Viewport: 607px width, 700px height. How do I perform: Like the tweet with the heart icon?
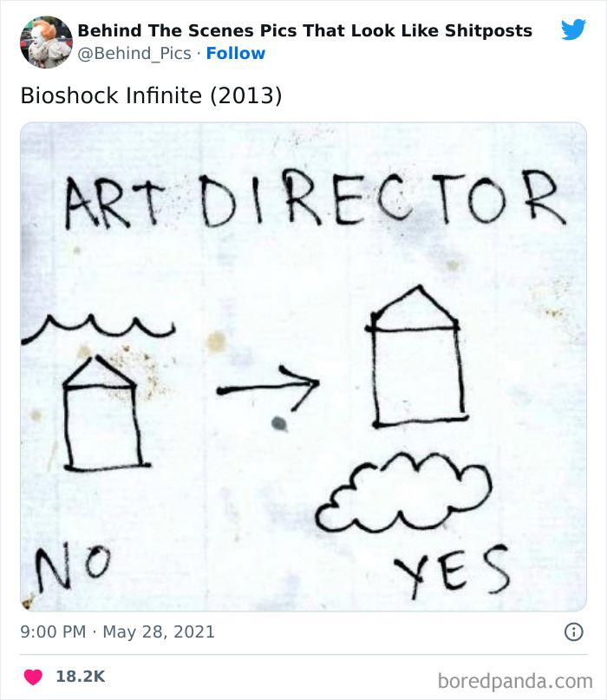click(33, 677)
